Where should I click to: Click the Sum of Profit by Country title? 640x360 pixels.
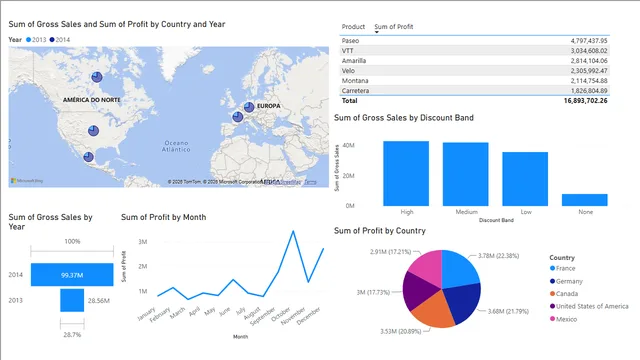coord(380,231)
